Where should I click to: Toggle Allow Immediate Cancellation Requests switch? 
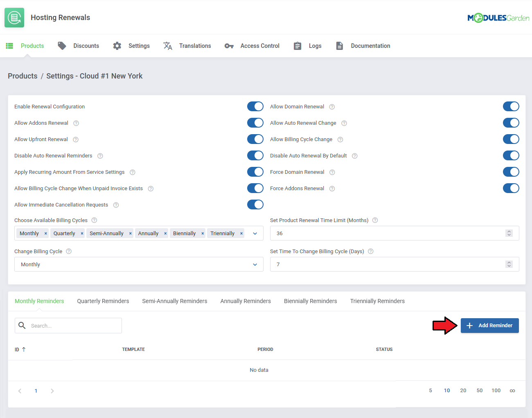[x=255, y=205]
